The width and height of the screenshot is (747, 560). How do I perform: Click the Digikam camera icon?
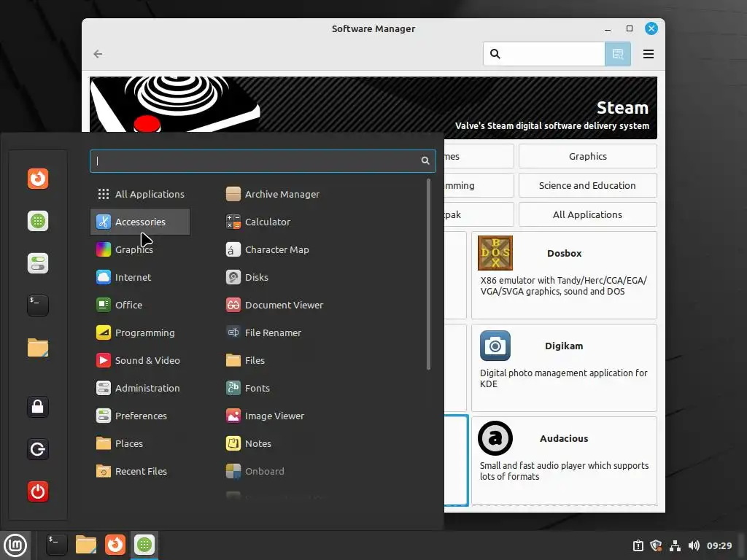point(495,346)
